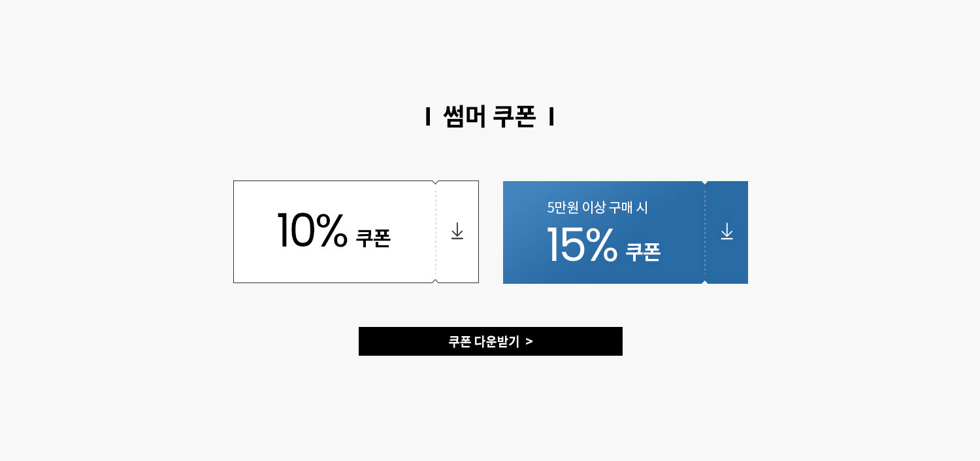Viewport: 980px width, 461px height.
Task: Click the > arrow in the black button
Action: tap(529, 341)
